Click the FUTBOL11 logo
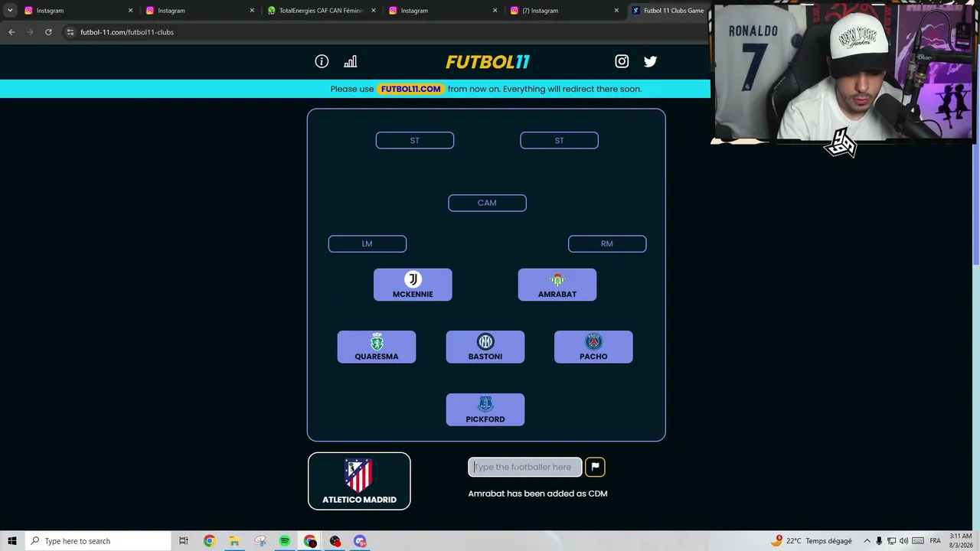 coord(488,62)
